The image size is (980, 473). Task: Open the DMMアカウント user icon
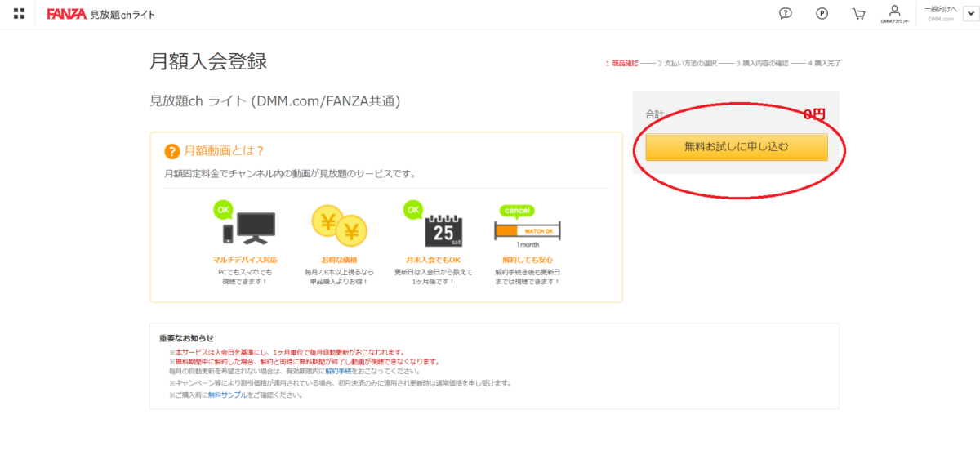point(894,14)
